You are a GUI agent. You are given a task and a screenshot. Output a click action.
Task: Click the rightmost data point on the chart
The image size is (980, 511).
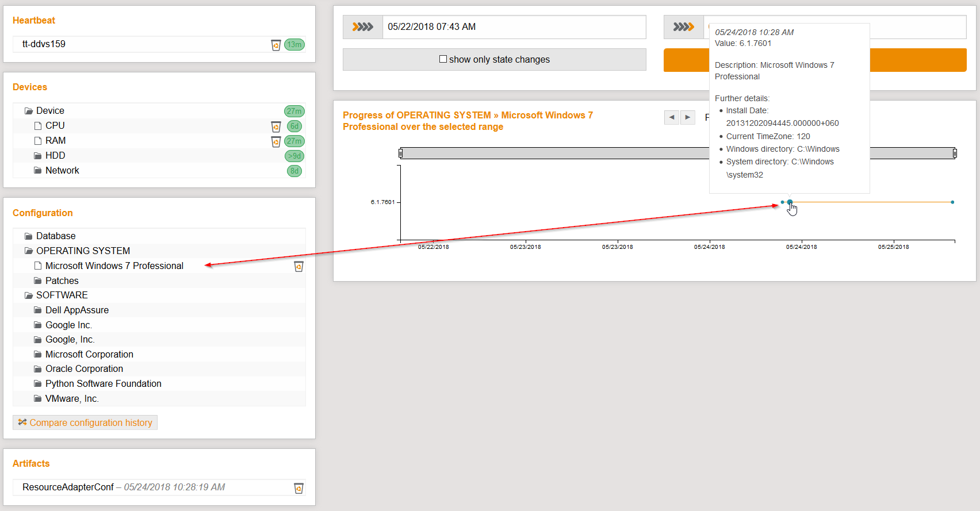point(952,202)
